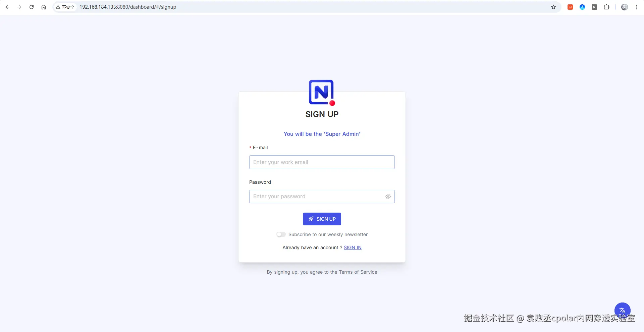Go back with the browser back arrow

[7, 7]
